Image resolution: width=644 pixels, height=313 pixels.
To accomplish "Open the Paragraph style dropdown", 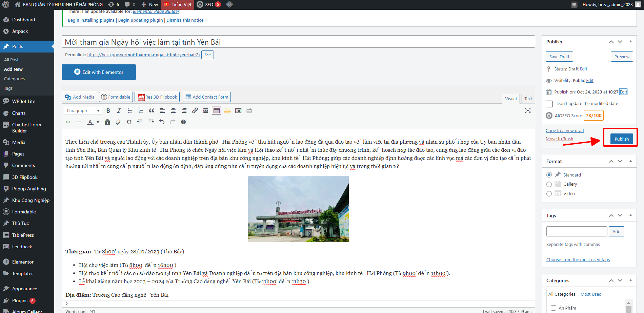I will (x=83, y=111).
